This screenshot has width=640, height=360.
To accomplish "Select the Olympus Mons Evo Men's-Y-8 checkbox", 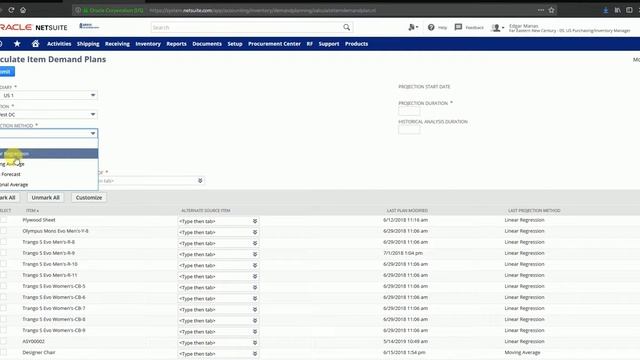I will click(x=4, y=231).
